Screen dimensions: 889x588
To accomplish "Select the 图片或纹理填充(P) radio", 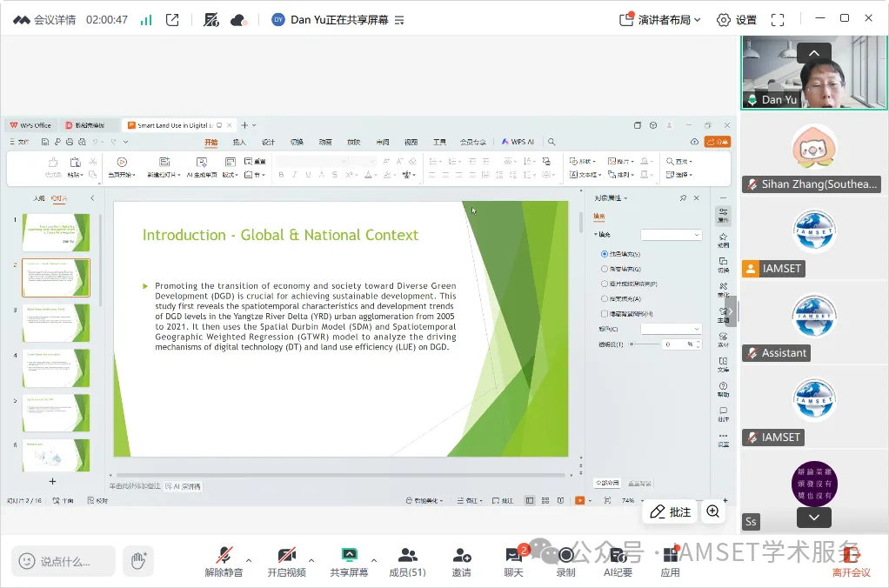I will 605,284.
